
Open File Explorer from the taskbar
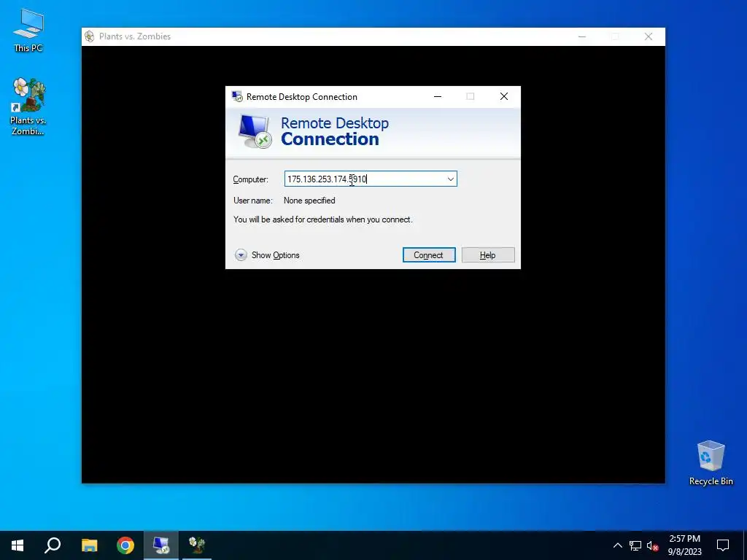89,545
